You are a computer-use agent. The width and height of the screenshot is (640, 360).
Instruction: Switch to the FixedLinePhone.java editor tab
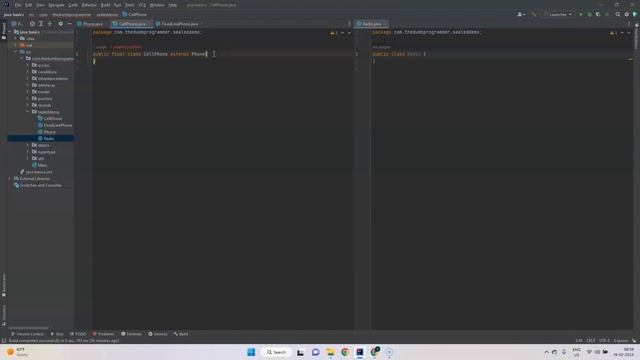point(178,24)
